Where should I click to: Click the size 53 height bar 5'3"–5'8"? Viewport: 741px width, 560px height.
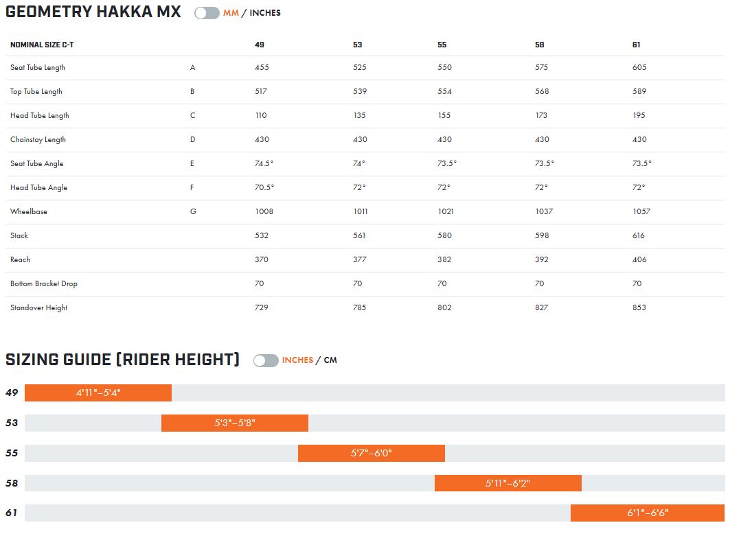point(235,423)
